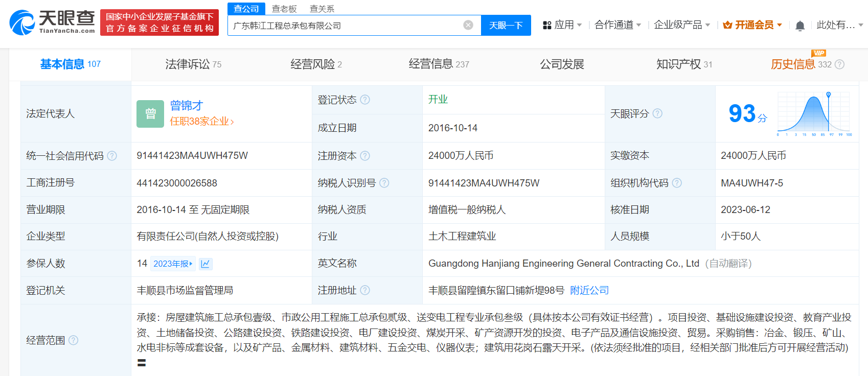
Task: Open 曾锦才 legal representative profile
Action: click(x=187, y=106)
